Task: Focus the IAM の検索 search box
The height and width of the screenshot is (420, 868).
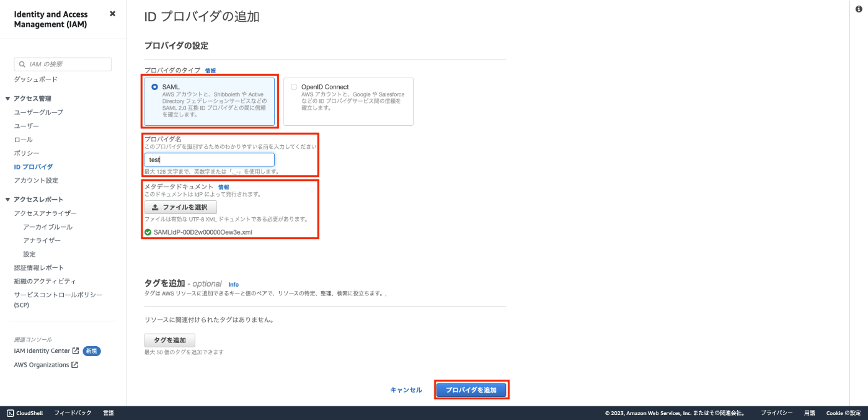Action: pyautogui.click(x=63, y=65)
